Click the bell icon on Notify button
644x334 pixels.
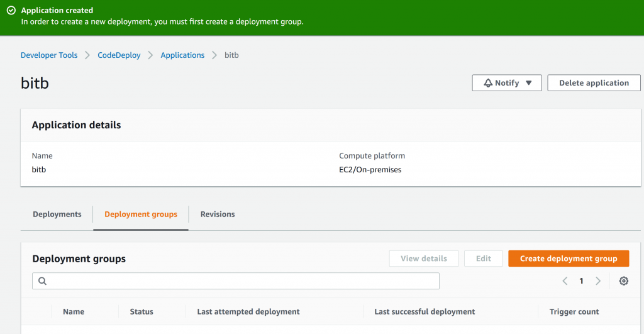coord(487,83)
